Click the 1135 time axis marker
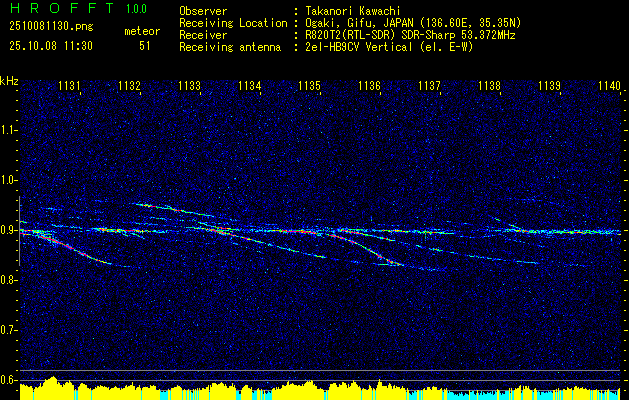This screenshot has height=400, width=629. [309, 85]
